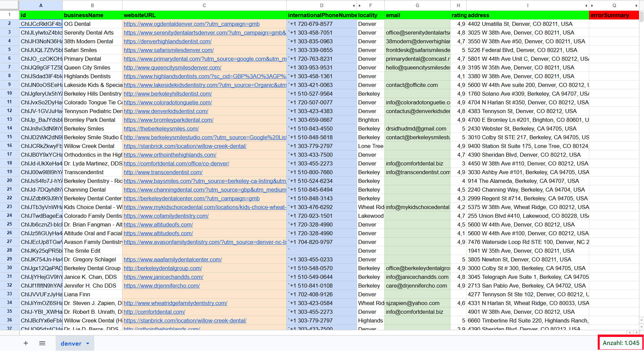Open the all sheets list menu

pos(42,343)
